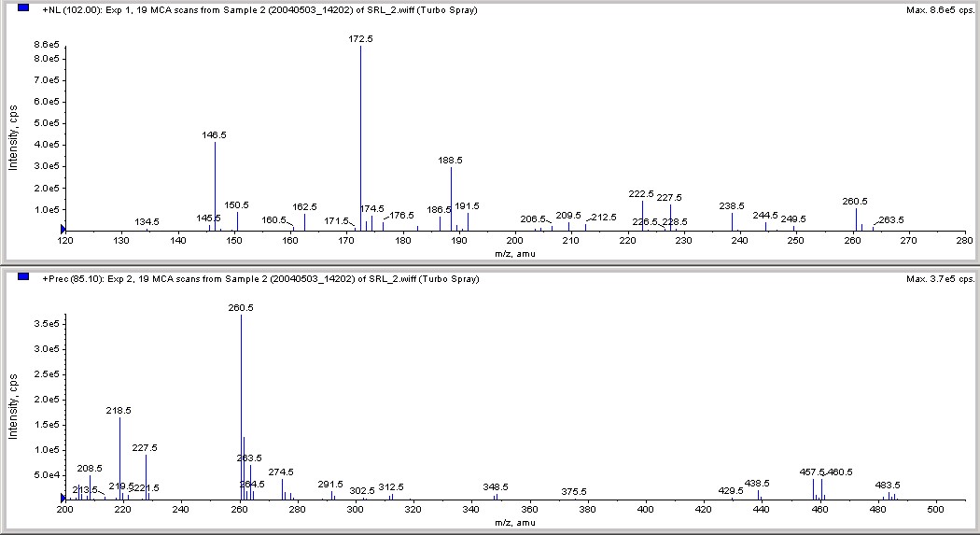This screenshot has height=535, width=980.
Task: Select the blue arrow marker at bottom pane origin
Action: pyautogui.click(x=63, y=499)
